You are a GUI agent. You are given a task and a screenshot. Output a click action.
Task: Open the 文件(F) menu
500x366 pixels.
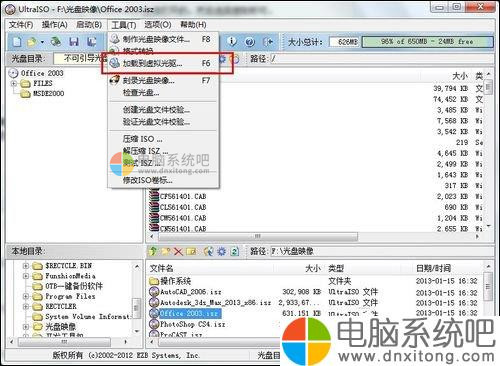point(21,25)
